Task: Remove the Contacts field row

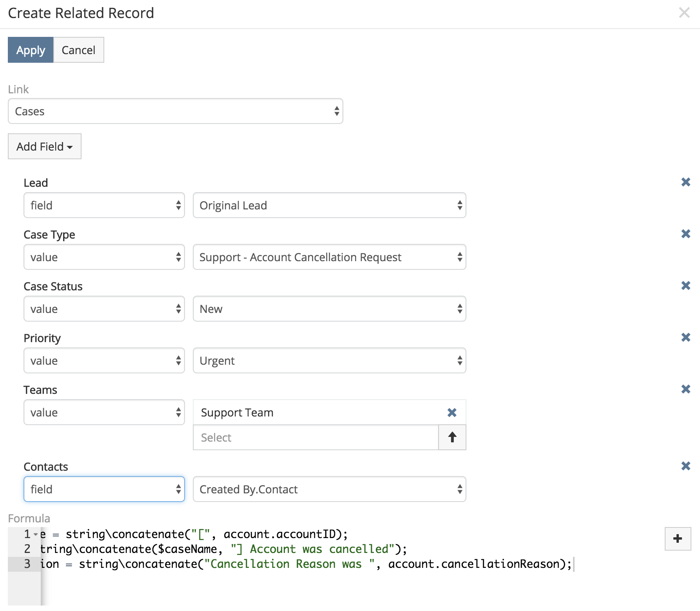Action: pyautogui.click(x=685, y=466)
